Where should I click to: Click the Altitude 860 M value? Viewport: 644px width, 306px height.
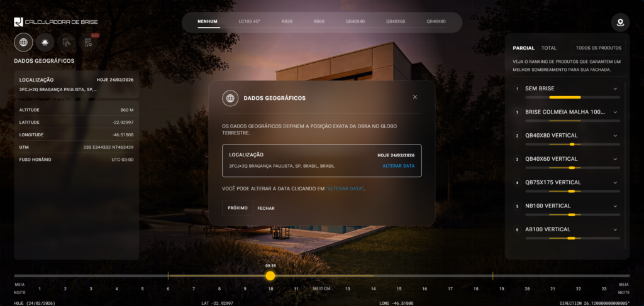(x=127, y=111)
